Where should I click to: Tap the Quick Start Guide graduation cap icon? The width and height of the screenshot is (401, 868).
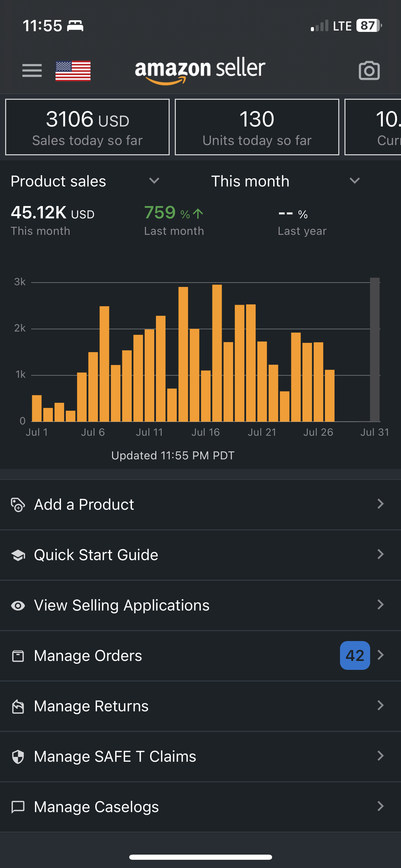pyautogui.click(x=18, y=555)
